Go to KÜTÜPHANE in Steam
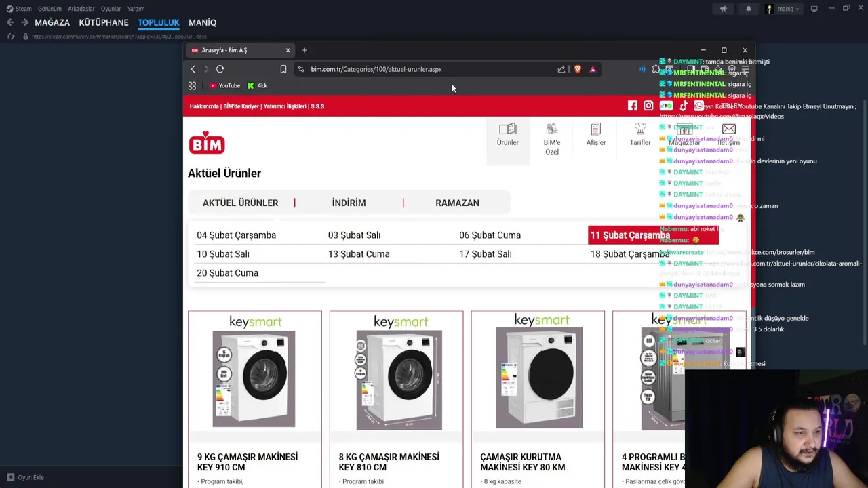The height and width of the screenshot is (488, 868). [x=104, y=22]
